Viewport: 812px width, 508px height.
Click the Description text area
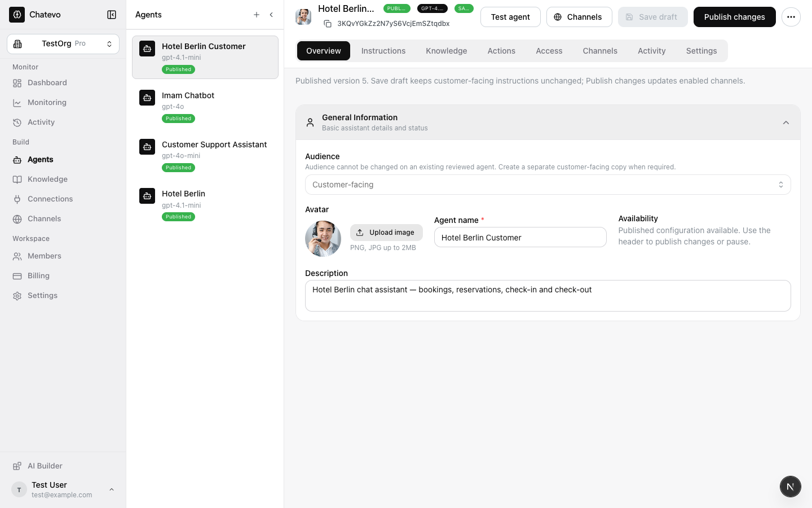(548, 296)
